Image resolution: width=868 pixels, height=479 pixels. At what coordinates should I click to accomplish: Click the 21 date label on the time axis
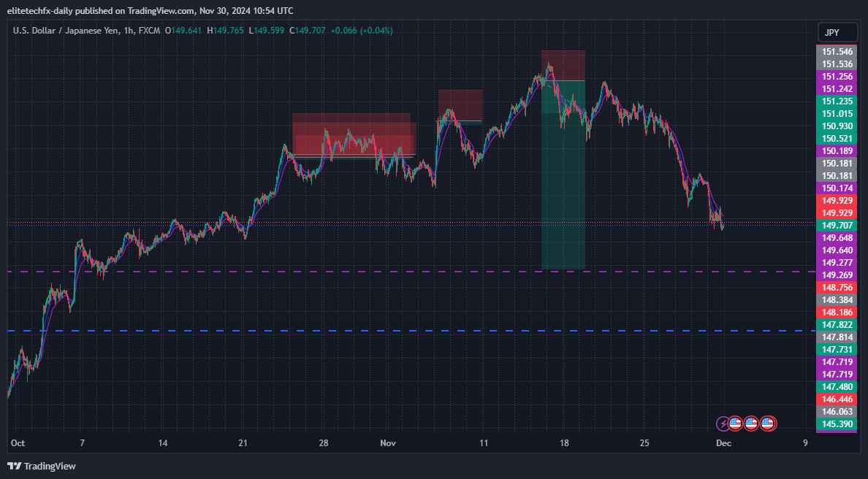(x=243, y=443)
